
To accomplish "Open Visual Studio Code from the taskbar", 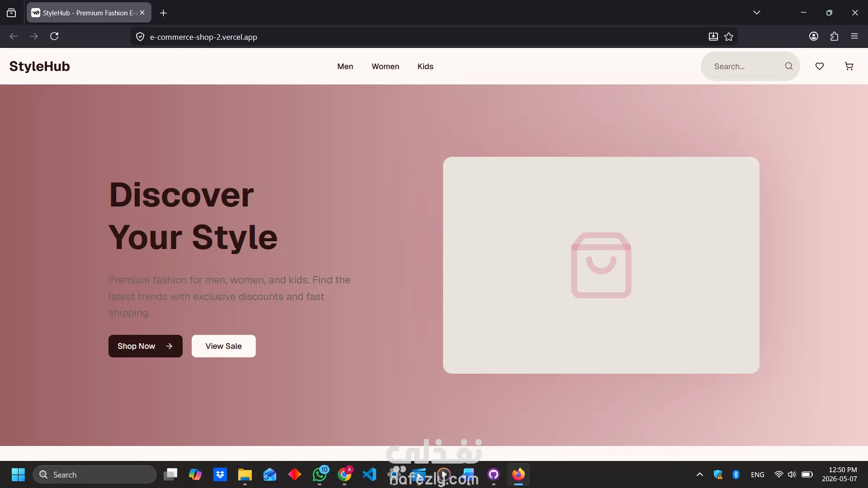I will click(369, 474).
